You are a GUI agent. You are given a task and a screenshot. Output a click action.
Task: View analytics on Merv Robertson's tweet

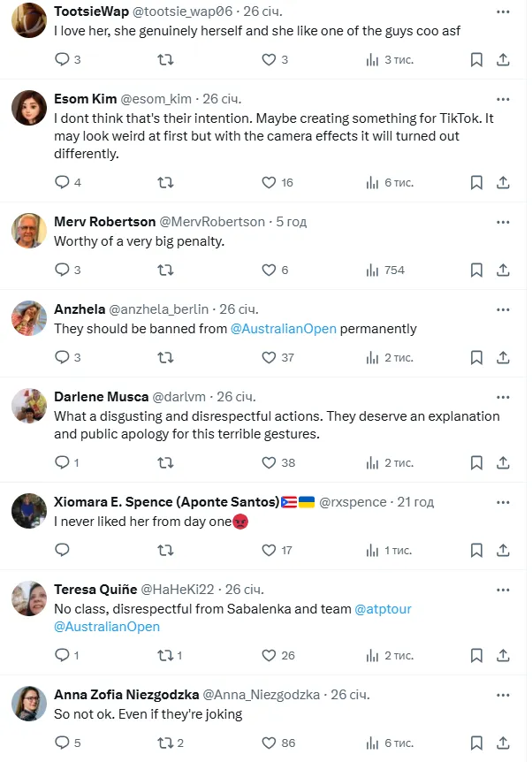pyautogui.click(x=372, y=270)
